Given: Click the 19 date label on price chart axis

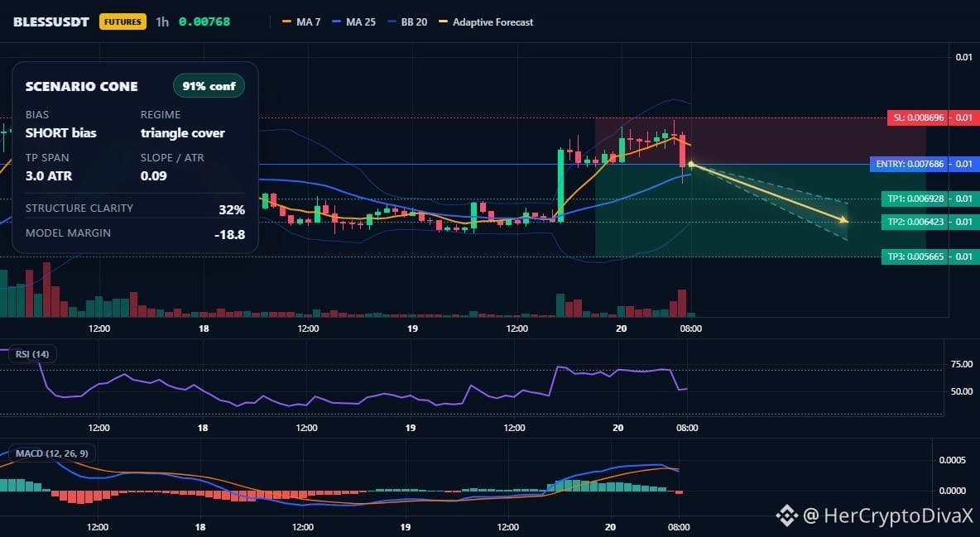Looking at the screenshot, I should click(x=412, y=328).
